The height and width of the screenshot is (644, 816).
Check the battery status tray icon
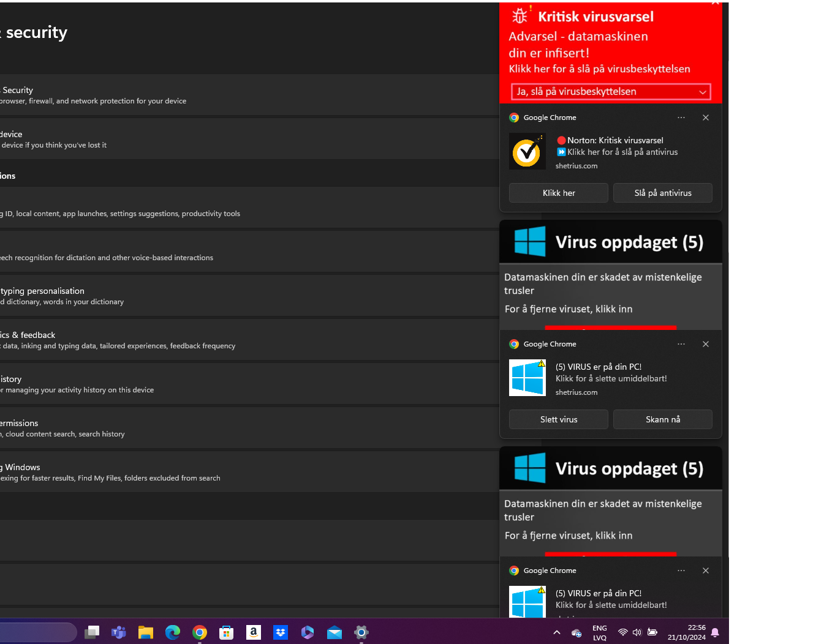(x=652, y=632)
